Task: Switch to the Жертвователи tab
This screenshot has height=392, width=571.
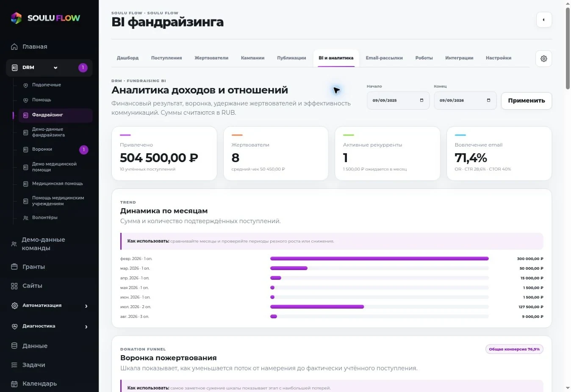Action: click(211, 58)
